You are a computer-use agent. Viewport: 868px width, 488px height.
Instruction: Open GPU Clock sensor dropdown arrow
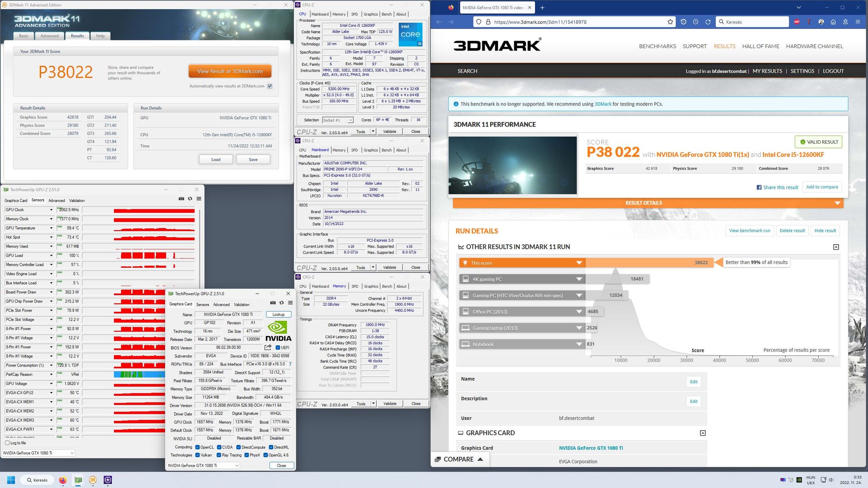[51, 210]
